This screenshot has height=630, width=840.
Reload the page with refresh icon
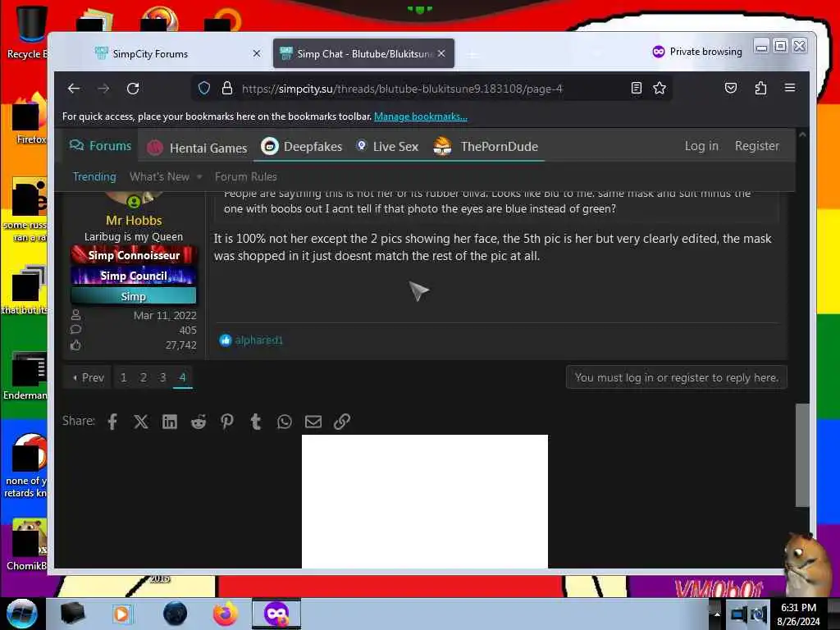point(133,89)
